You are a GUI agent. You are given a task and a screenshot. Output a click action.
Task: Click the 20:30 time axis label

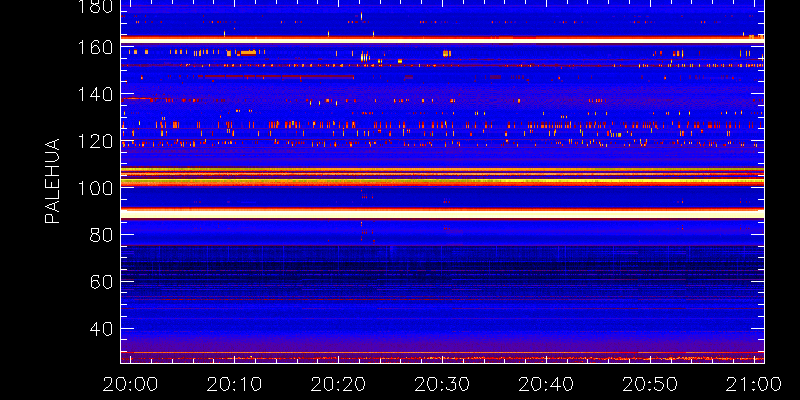click(x=442, y=384)
